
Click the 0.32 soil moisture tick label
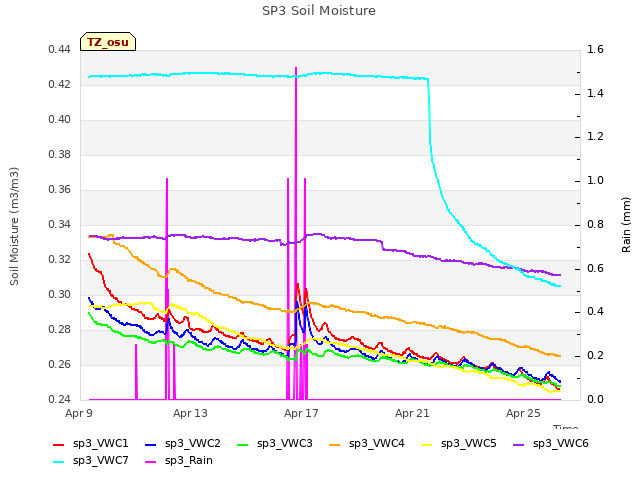pyautogui.click(x=60, y=260)
